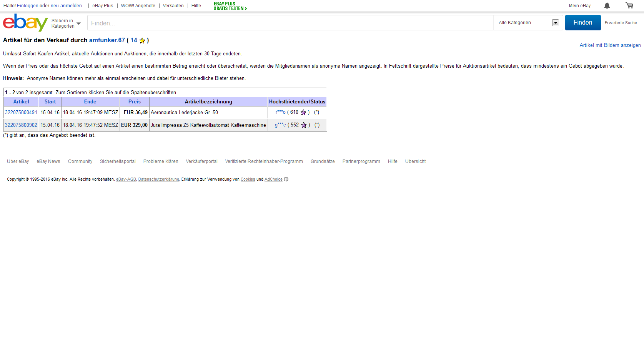
Task: Open item number 322075800902
Action: [21, 125]
